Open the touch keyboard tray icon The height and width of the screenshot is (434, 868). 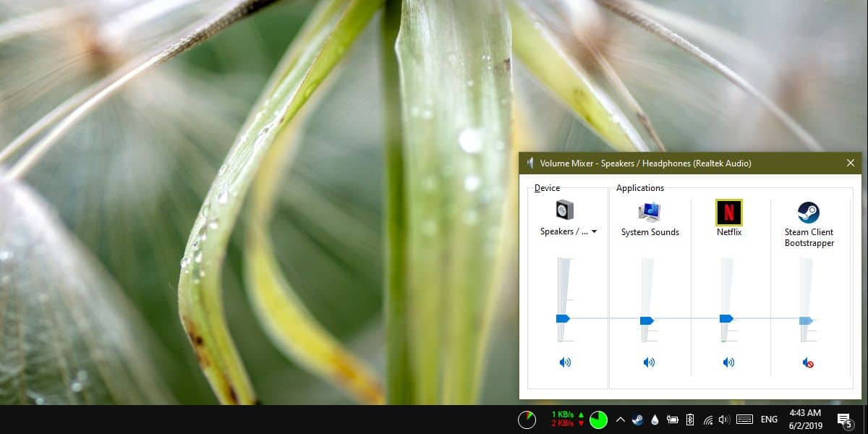click(x=744, y=420)
